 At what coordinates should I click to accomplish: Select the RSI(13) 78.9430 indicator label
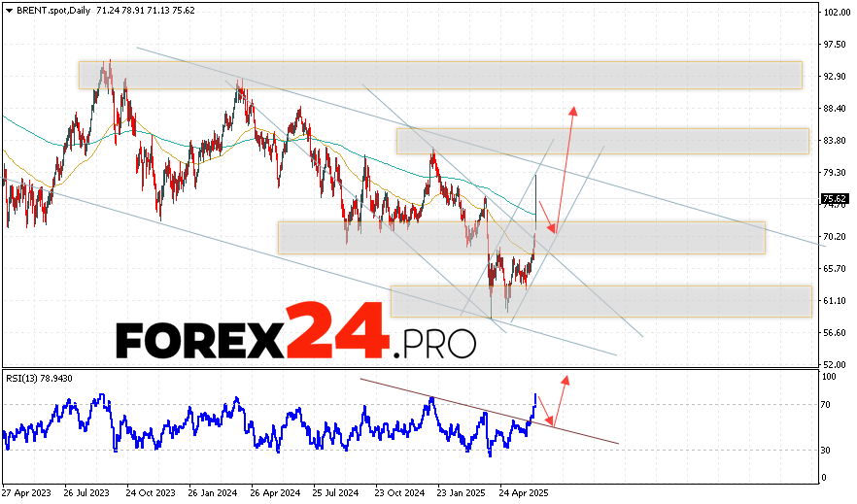pos(40,377)
